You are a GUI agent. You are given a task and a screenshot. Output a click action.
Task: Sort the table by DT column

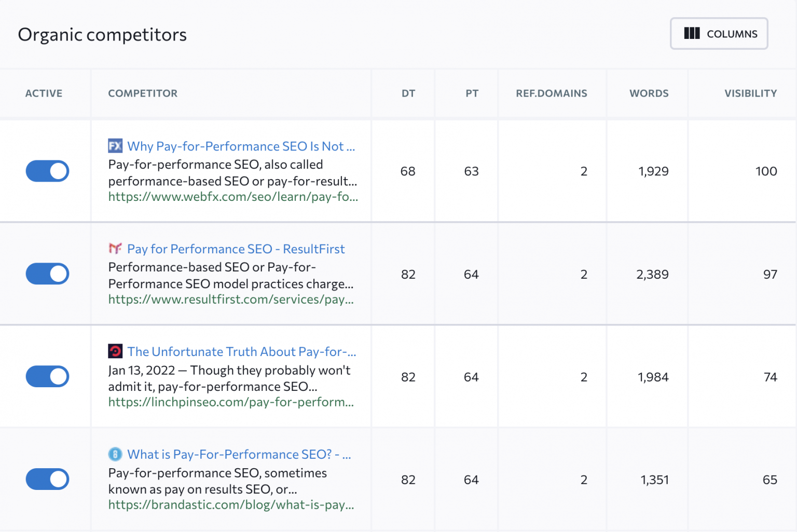[408, 93]
